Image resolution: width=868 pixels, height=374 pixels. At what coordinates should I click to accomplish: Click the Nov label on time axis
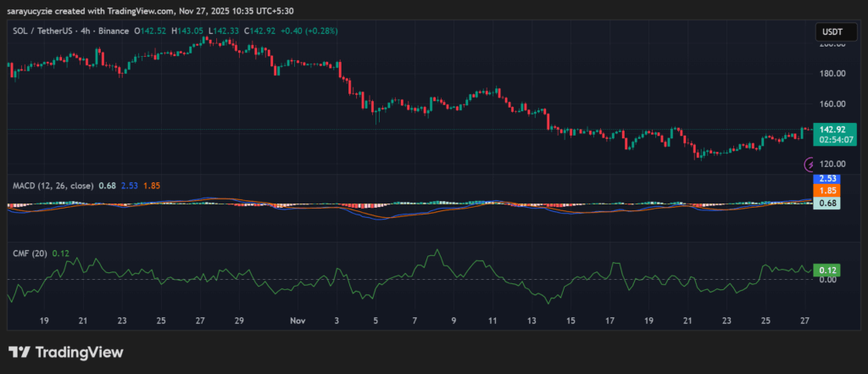(297, 321)
